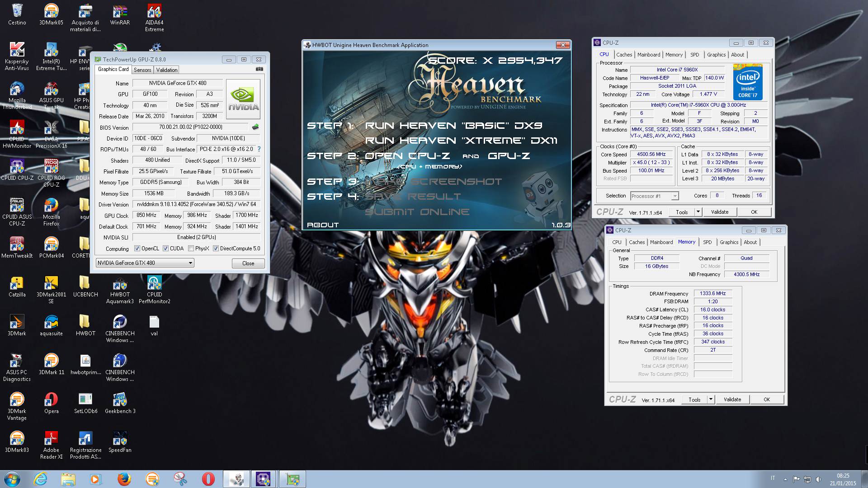868x488 pixels.
Task: Click the Opera taskbar icon
Action: [x=208, y=479]
